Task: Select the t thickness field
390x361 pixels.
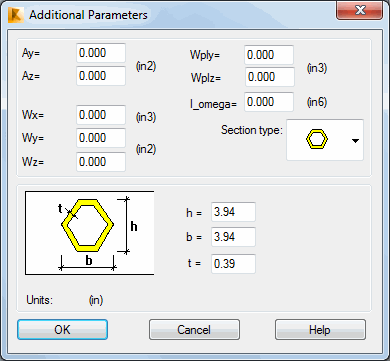Action: [233, 264]
